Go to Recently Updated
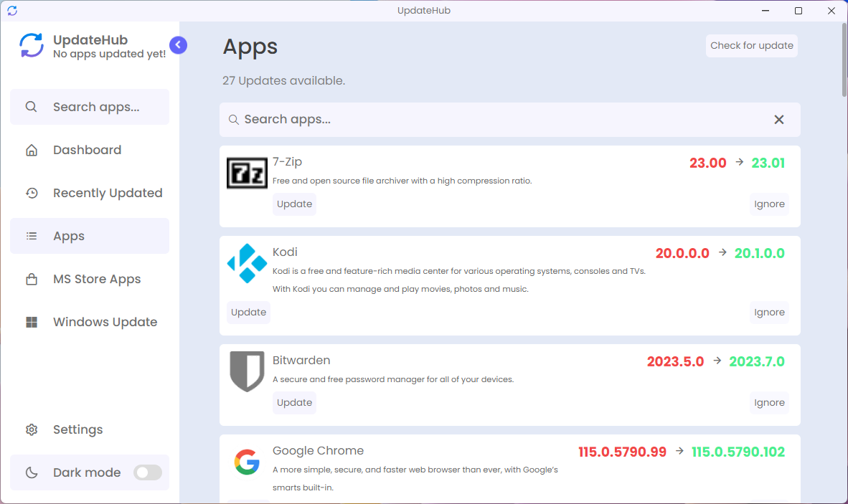This screenshot has height=504, width=848. [90, 193]
